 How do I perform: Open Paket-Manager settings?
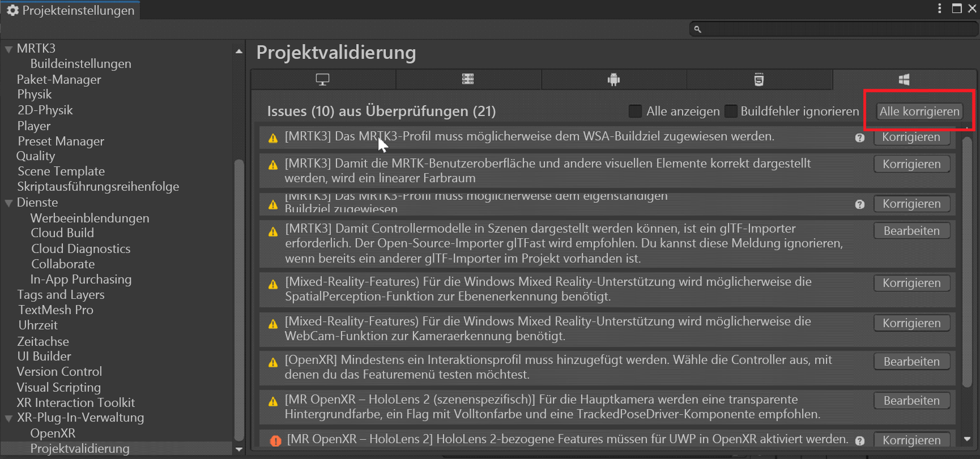coord(59,80)
